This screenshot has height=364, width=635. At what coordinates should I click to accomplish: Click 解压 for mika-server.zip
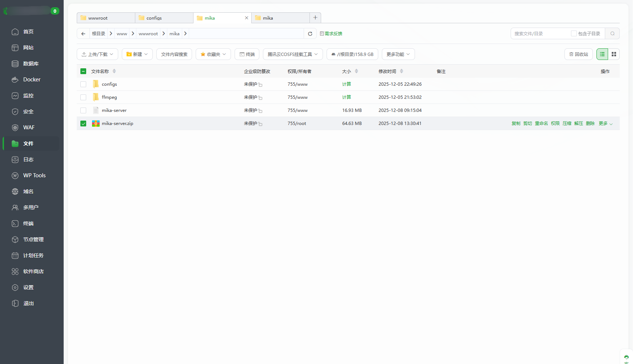[578, 124]
